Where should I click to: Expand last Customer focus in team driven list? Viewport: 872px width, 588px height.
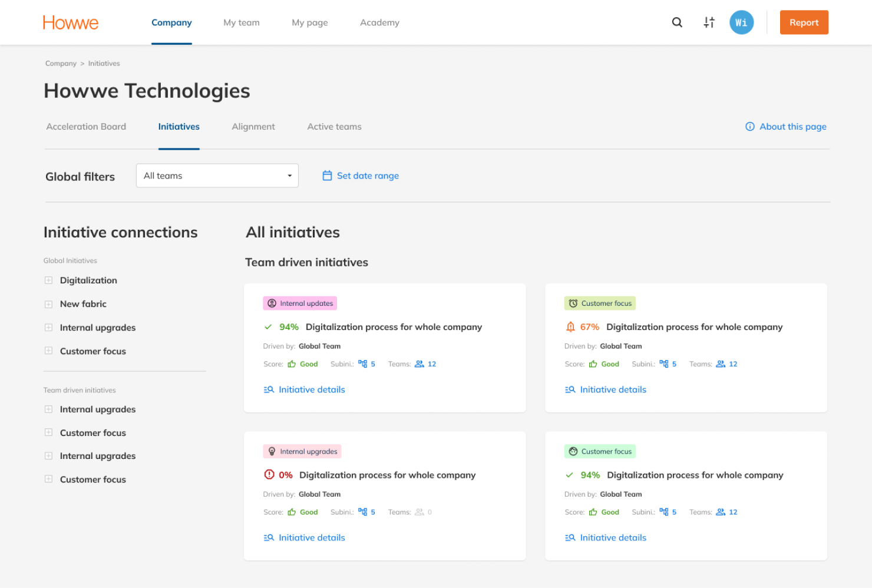click(48, 479)
